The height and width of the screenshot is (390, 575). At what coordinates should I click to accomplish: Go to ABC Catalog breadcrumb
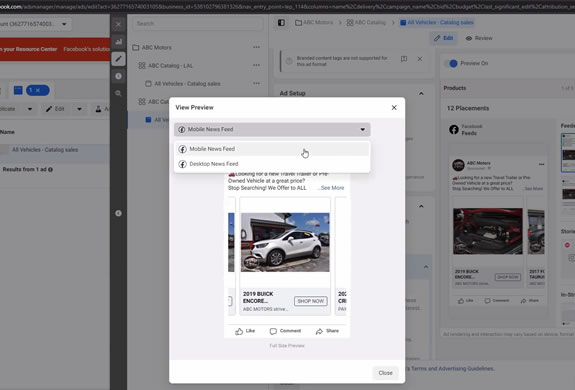click(366, 23)
